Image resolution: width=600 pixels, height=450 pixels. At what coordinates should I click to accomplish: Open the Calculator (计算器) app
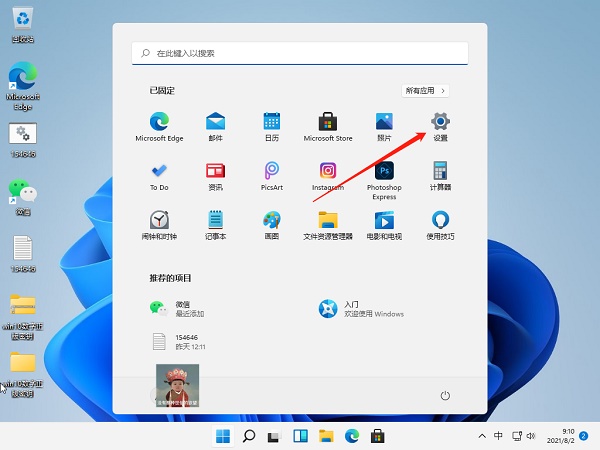(440, 176)
